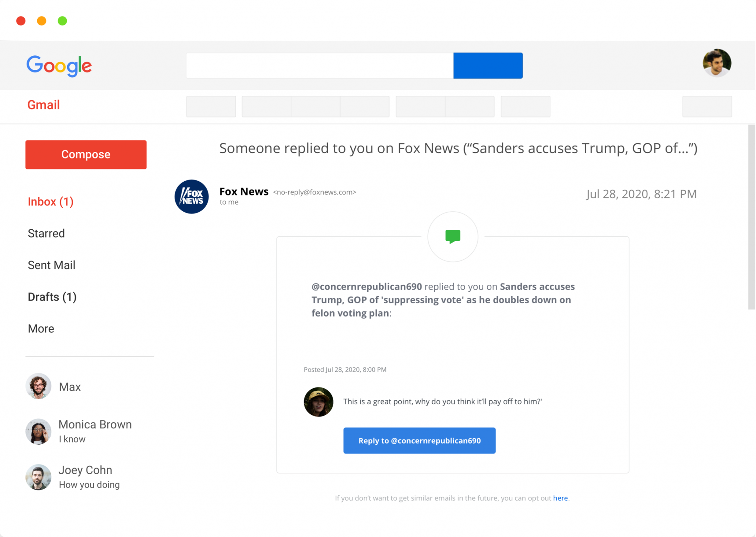This screenshot has height=537, width=756.
Task: Click the opt out 'here' link
Action: click(x=560, y=498)
